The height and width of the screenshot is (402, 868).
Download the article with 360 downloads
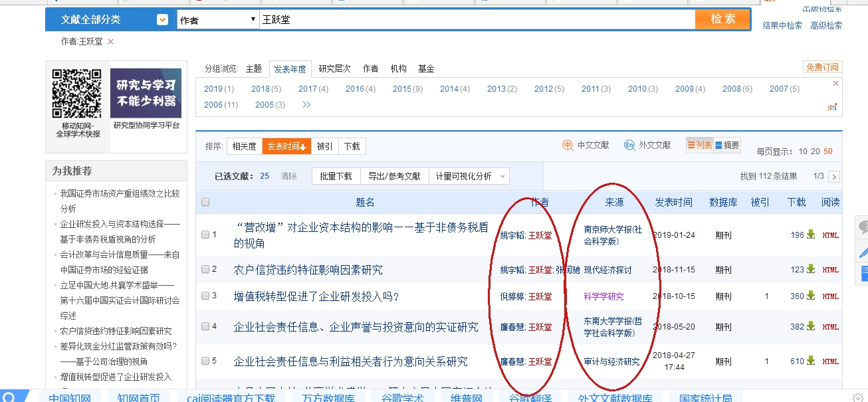810,296
